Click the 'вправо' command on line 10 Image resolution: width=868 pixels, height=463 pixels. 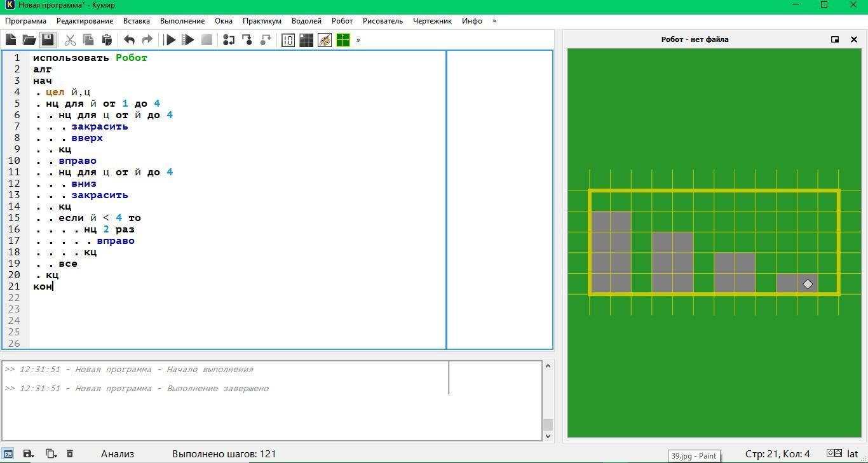pyautogui.click(x=78, y=161)
